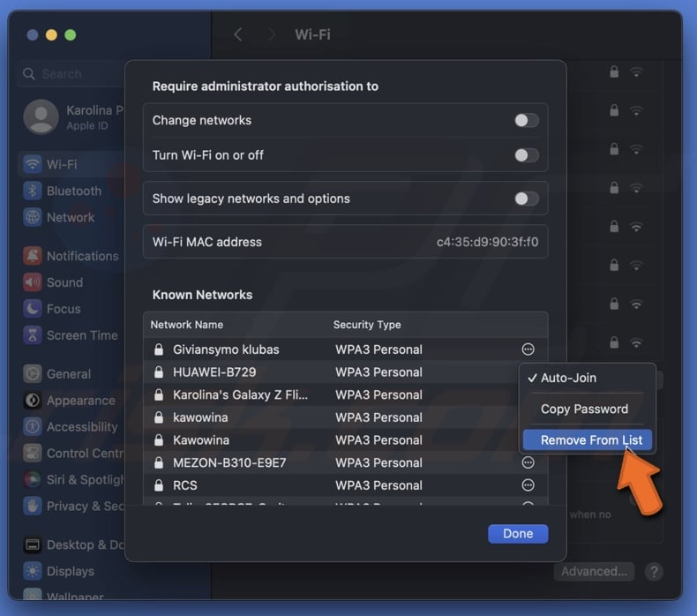Screen dimensions: 697x616
Task: Click the Wi-Fi MAC address value
Action: [x=487, y=242]
